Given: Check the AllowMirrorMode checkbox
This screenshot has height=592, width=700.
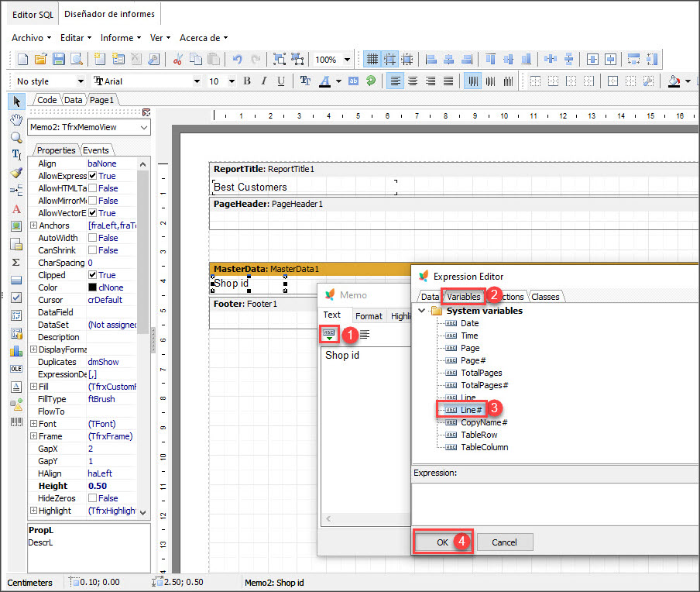Looking at the screenshot, I should click(x=92, y=201).
